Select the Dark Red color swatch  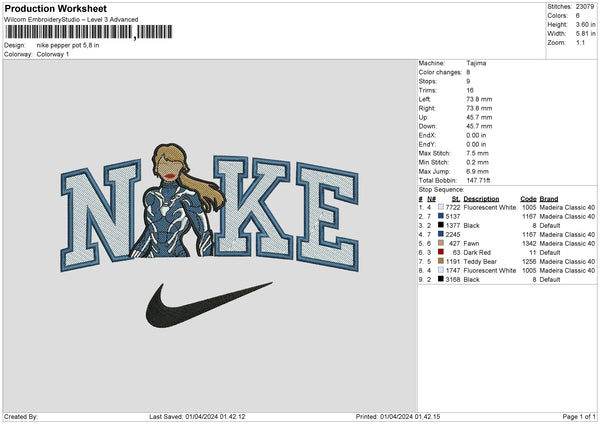(x=441, y=252)
